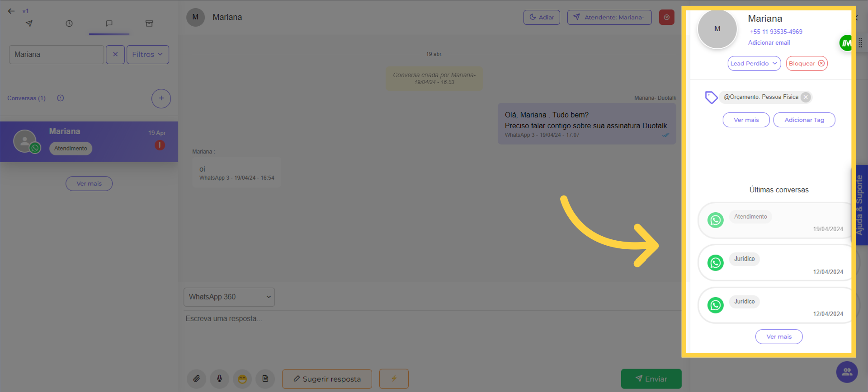868x392 pixels.
Task: Switch to the clock history tab
Action: (69, 23)
